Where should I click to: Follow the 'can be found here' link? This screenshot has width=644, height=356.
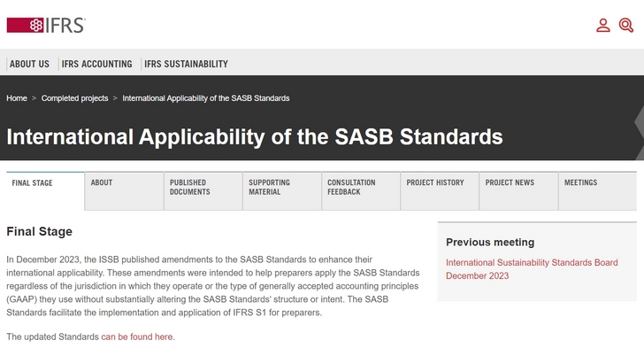pos(137,337)
